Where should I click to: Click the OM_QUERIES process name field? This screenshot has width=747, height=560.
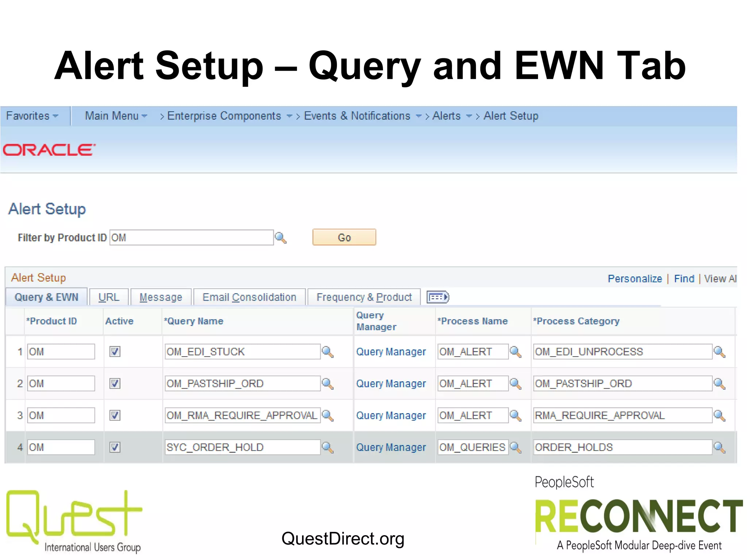click(473, 447)
